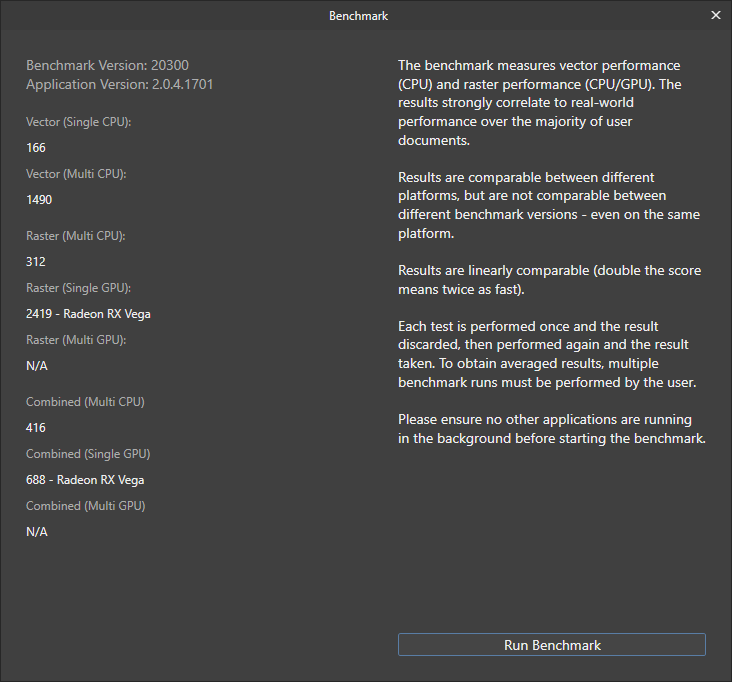The height and width of the screenshot is (682, 732).
Task: Click the Application Version 2.0.4.1701 text
Action: coord(119,85)
